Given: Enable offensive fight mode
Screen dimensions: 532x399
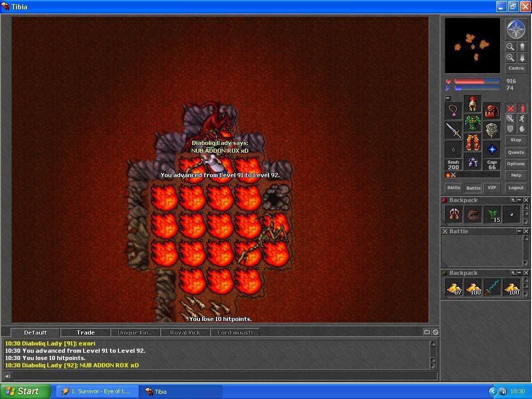Looking at the screenshot, I should point(510,108).
